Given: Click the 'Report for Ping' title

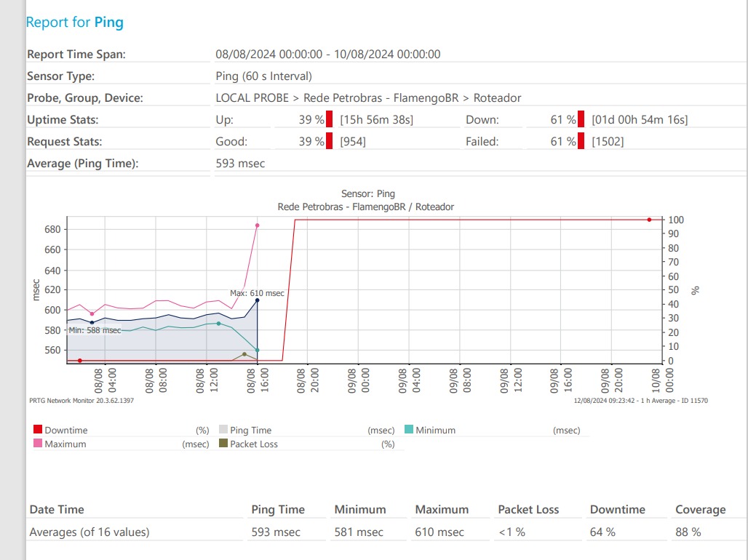Looking at the screenshot, I should pyautogui.click(x=75, y=23).
